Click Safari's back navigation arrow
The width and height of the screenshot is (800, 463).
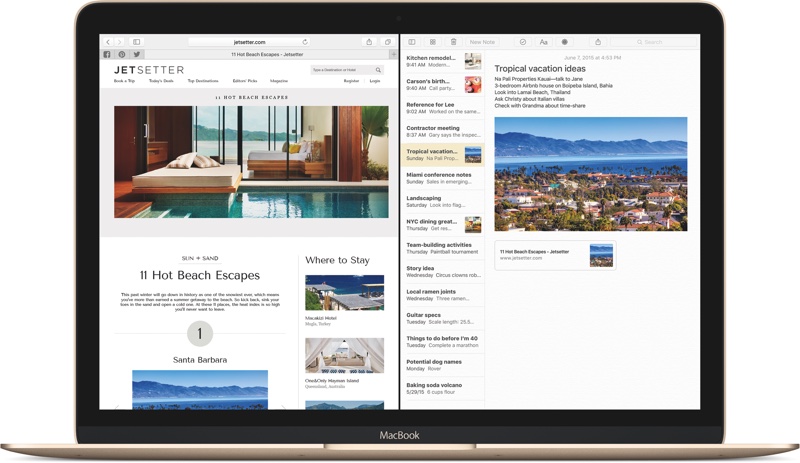tap(107, 42)
